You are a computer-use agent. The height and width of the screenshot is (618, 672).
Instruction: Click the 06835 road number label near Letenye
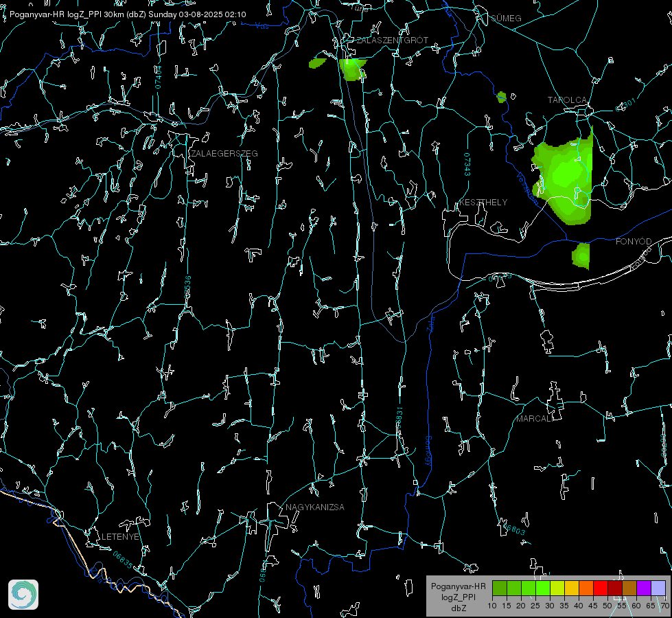pos(123,560)
